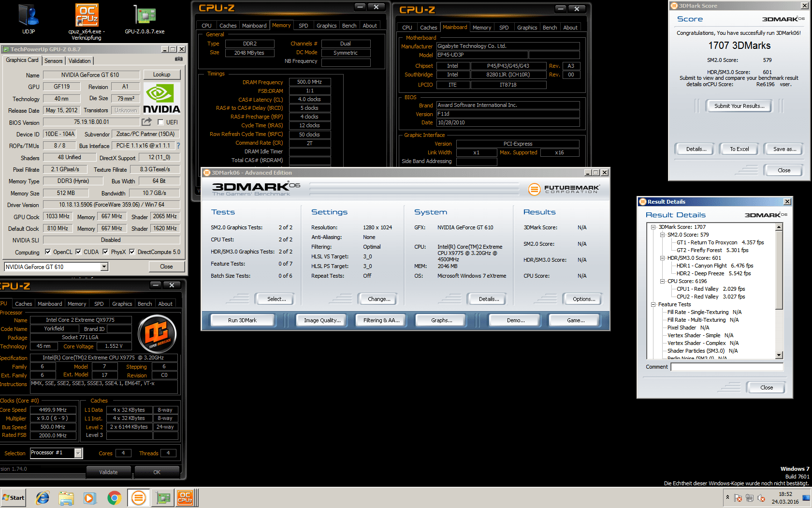The width and height of the screenshot is (812, 508).
Task: Click Result Details scroll down arrow
Action: click(779, 355)
